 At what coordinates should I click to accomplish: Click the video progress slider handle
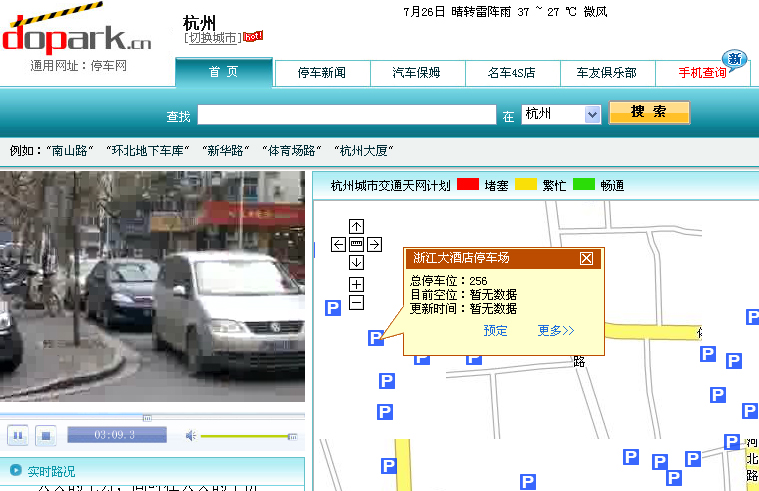(147, 418)
